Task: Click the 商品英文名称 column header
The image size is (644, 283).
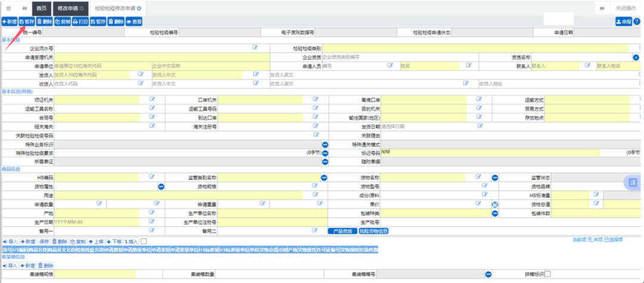Action: click(61, 250)
